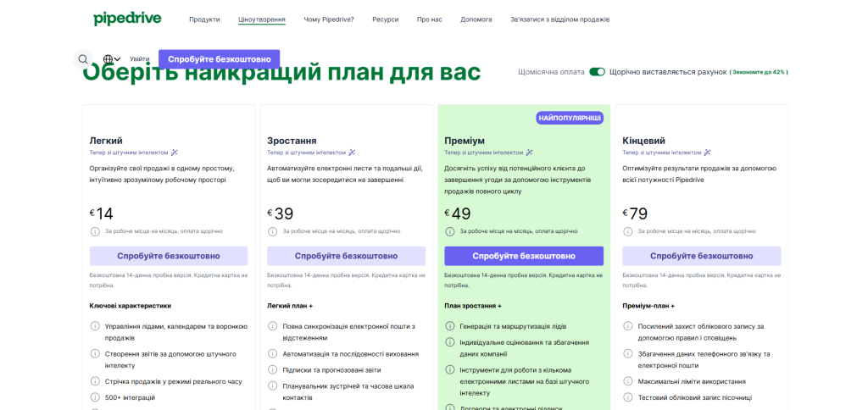Viewport: 868px width, 410px height.
Task: Start free trial for the Кінцевий plan
Action: [701, 256]
